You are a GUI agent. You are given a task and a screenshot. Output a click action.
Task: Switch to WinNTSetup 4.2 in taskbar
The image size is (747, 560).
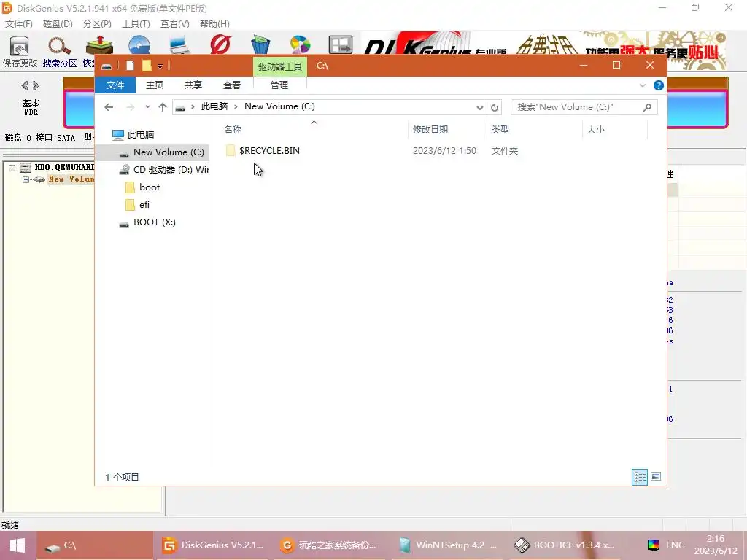tap(448, 545)
